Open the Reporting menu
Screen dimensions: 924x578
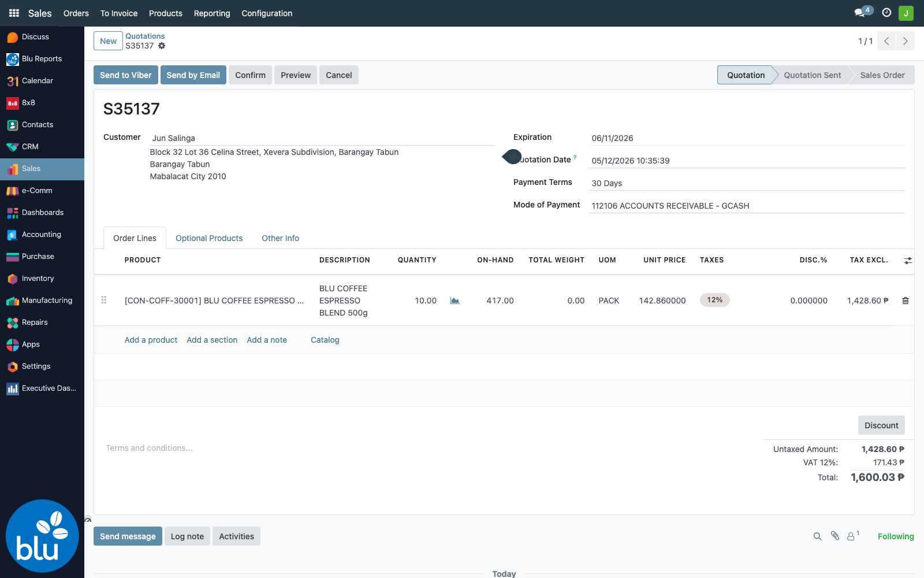[212, 13]
